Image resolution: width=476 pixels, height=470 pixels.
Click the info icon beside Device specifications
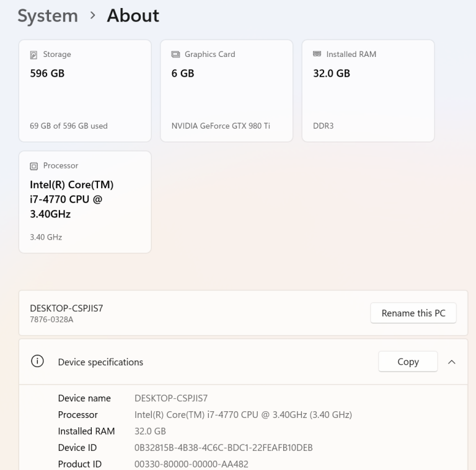37,362
